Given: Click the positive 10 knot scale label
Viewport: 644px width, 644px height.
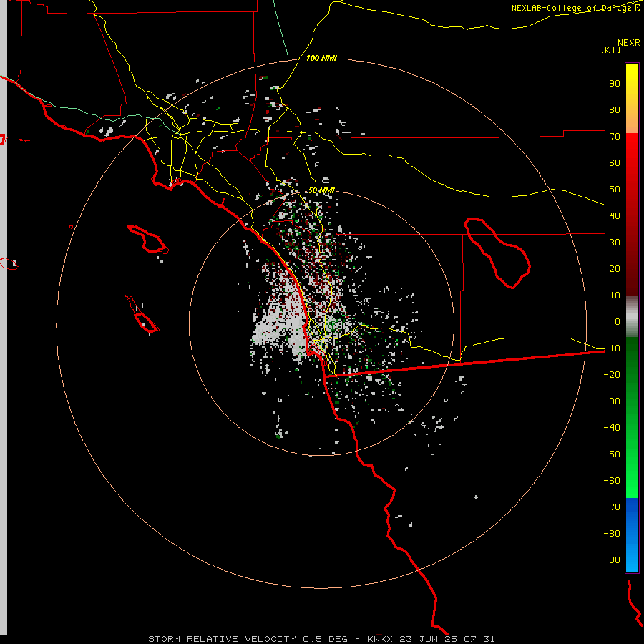Looking at the screenshot, I should [615, 296].
